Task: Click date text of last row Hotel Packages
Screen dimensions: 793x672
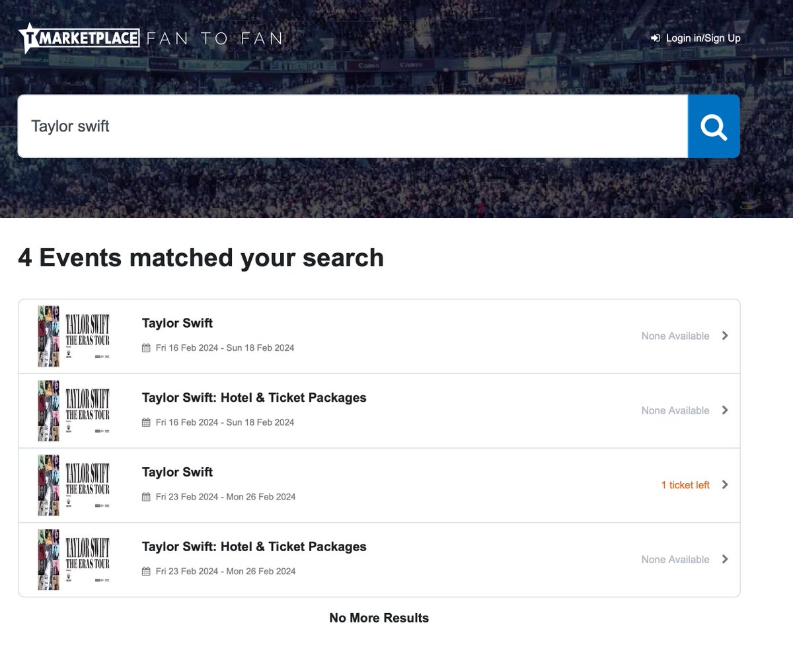Action: pyautogui.click(x=225, y=572)
